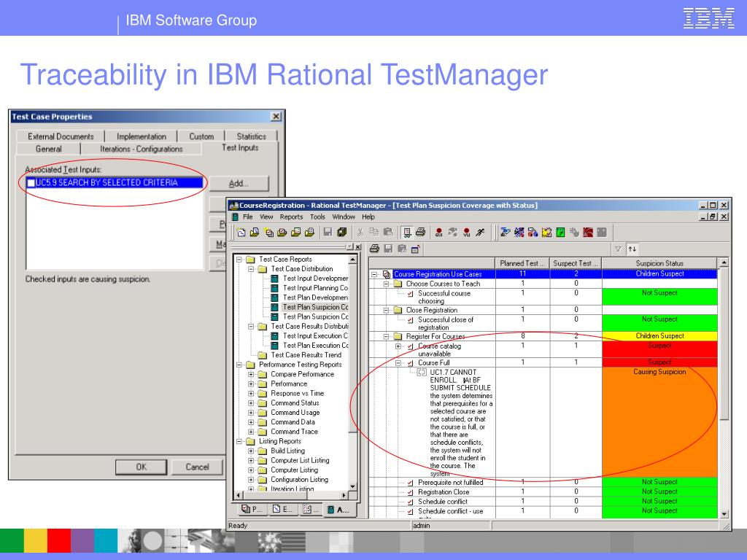Collapse Performance Testing Reports node
This screenshot has height=560, width=747.
239,365
